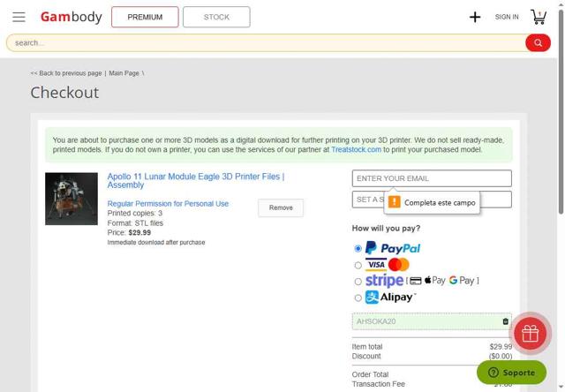Image resolution: width=565 pixels, height=392 pixels.
Task: Remove the Apollo 11 item from cart
Action: (x=281, y=207)
